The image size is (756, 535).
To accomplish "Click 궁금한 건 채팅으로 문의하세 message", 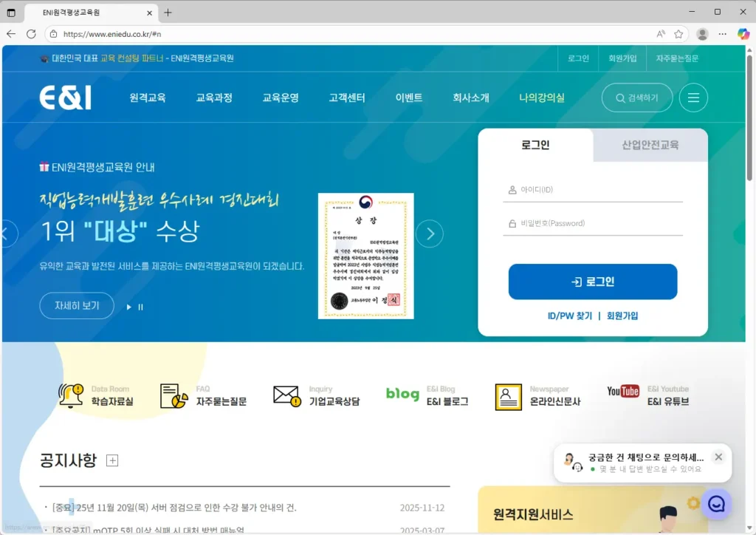I will [x=646, y=457].
